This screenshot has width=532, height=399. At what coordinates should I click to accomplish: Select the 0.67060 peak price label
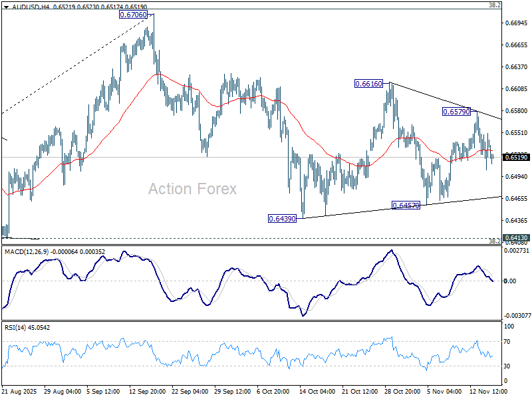click(134, 14)
